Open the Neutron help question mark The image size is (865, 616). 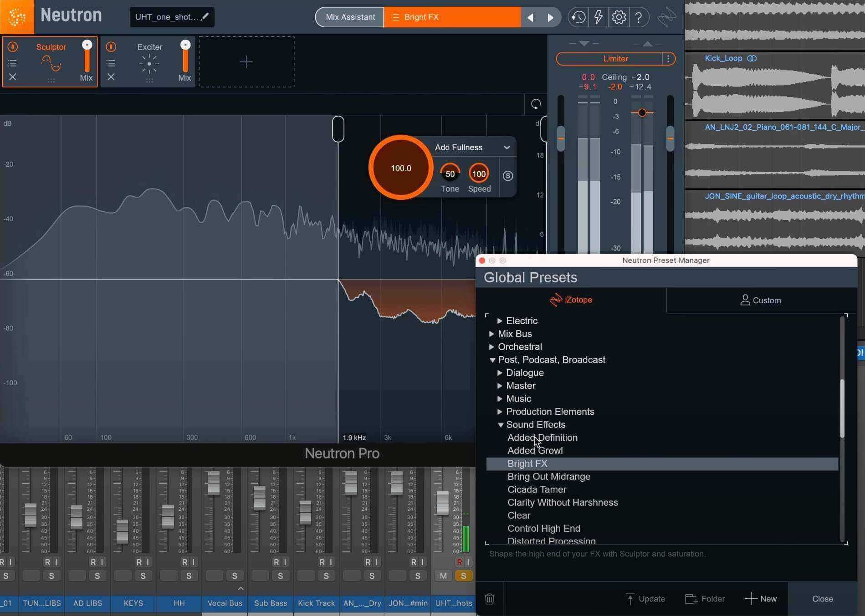pyautogui.click(x=639, y=17)
